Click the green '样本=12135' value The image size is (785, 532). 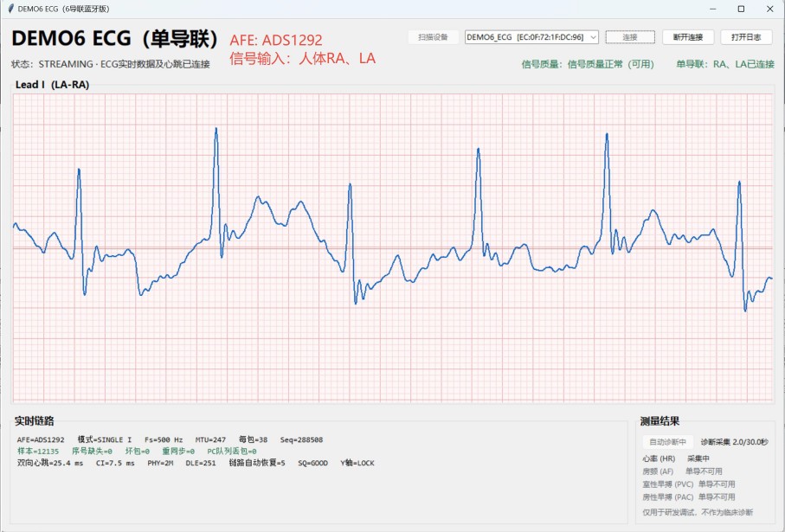click(38, 452)
